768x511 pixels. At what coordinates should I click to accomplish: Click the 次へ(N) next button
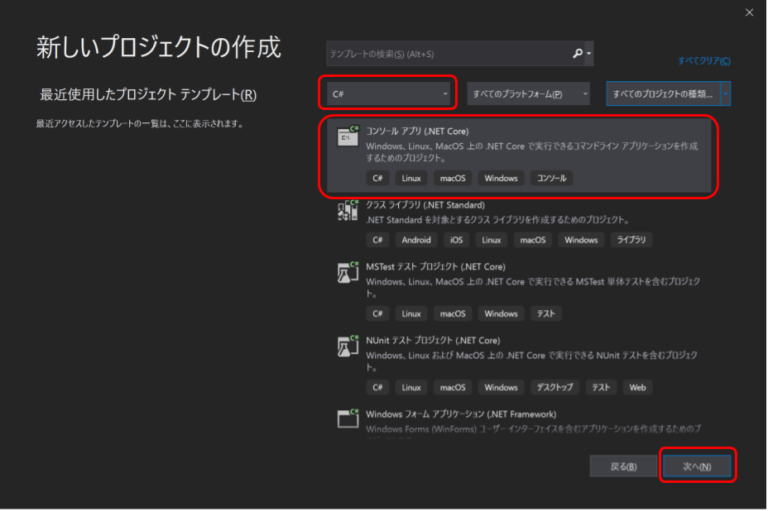pyautogui.click(x=697, y=466)
